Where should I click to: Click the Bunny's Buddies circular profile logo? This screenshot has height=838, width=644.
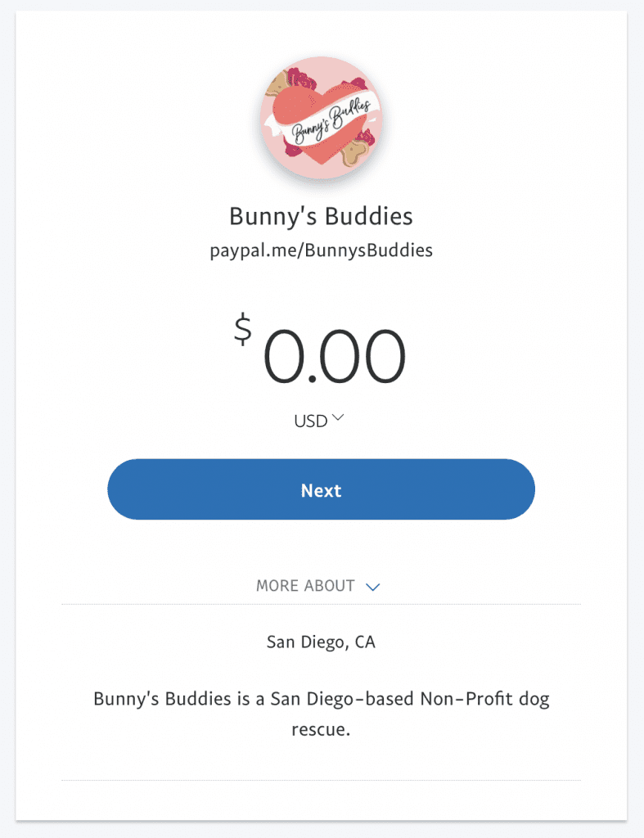click(322, 118)
